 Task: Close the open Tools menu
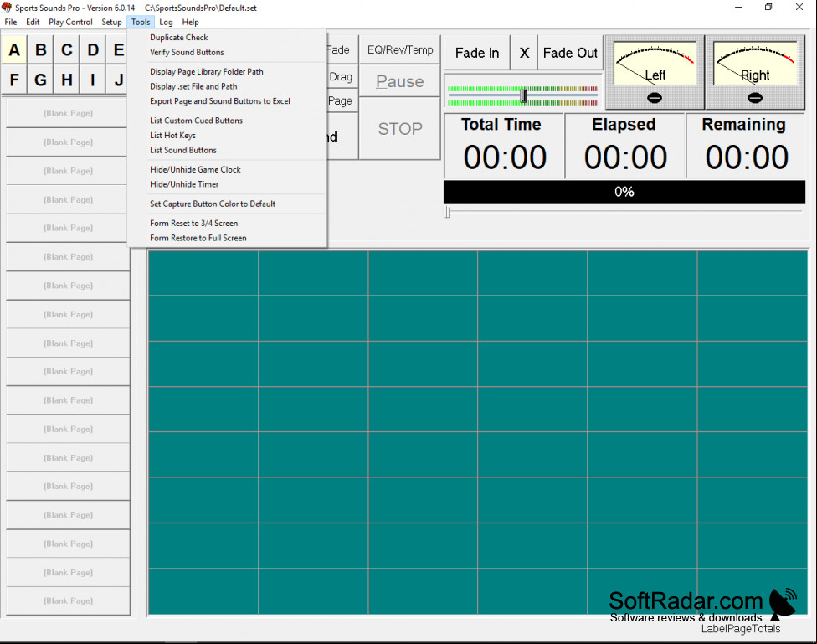tap(141, 22)
